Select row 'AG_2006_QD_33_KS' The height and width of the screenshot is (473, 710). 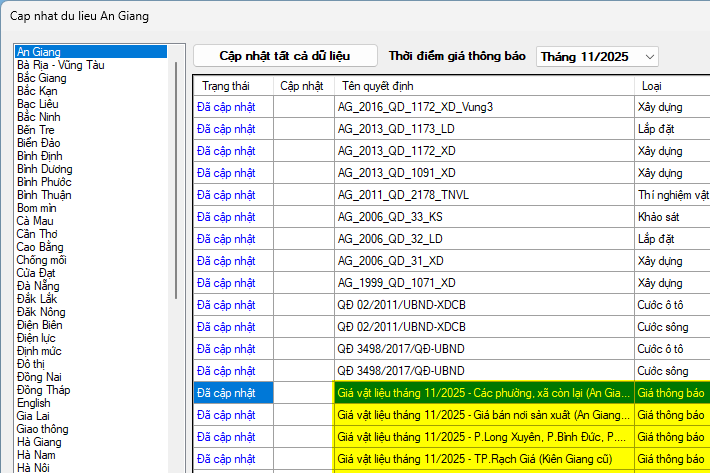(x=484, y=217)
